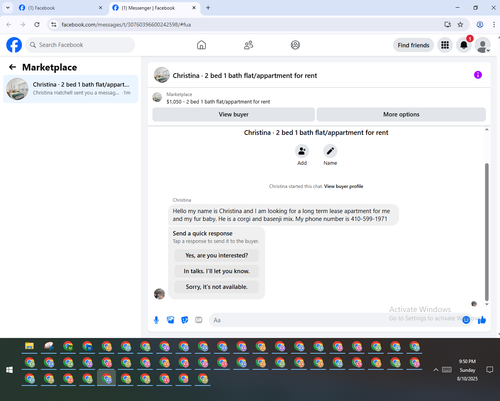The width and height of the screenshot is (500, 401).
Task: Open conversation information purple icon
Action: pyautogui.click(x=478, y=75)
